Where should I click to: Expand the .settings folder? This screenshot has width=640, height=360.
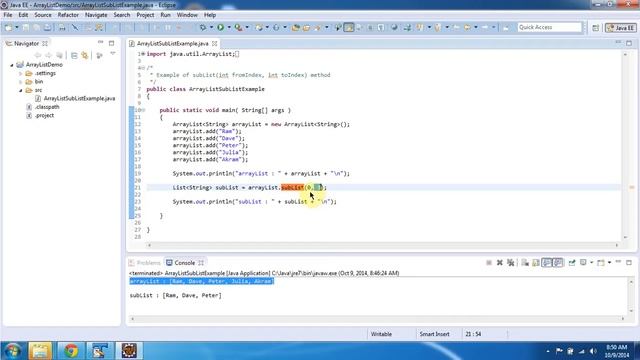click(x=20, y=73)
